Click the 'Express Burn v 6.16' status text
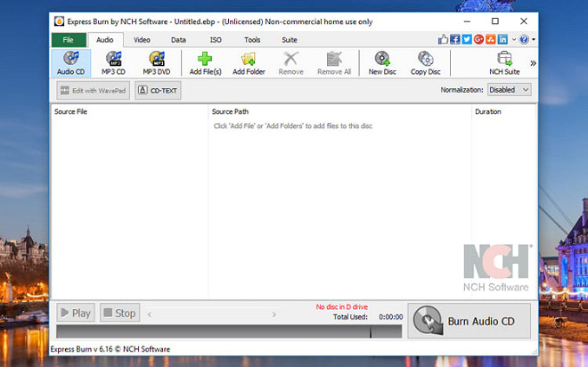588x367 pixels. [110, 349]
